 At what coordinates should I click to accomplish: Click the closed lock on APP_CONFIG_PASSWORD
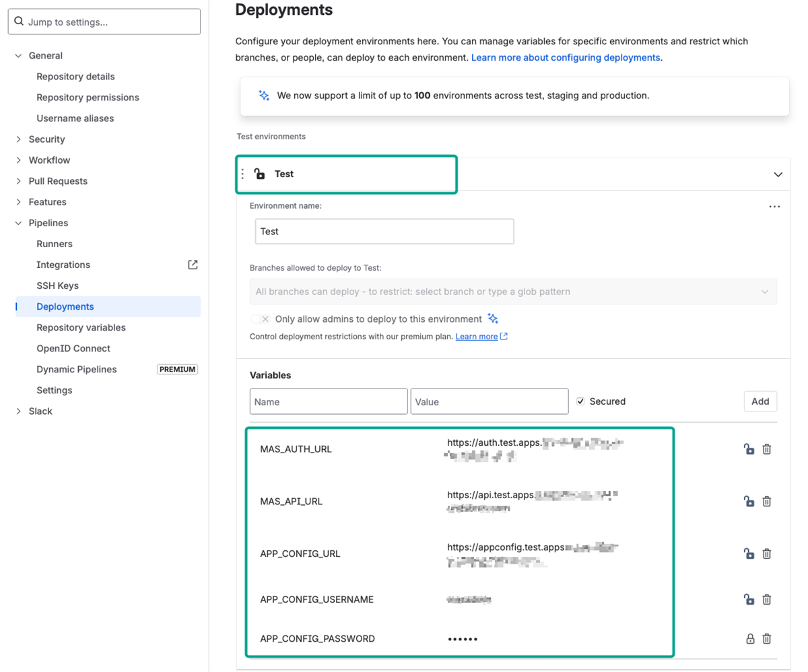pos(749,638)
